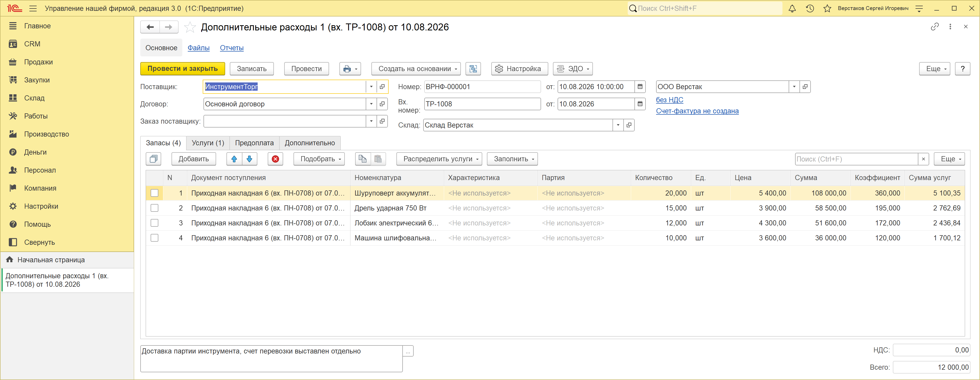Screen dimensions: 980x380
Task: Open the Подобрать dropdown button
Action: 319,159
